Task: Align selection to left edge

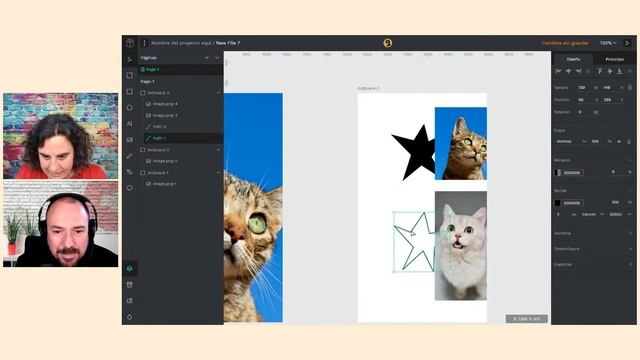Action: click(558, 71)
